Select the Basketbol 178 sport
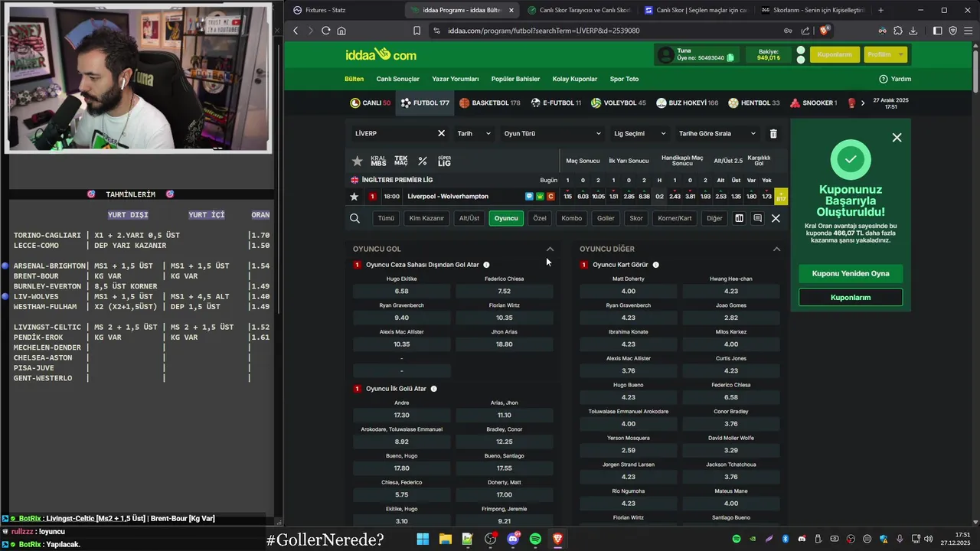Image resolution: width=980 pixels, height=551 pixels. click(x=490, y=103)
